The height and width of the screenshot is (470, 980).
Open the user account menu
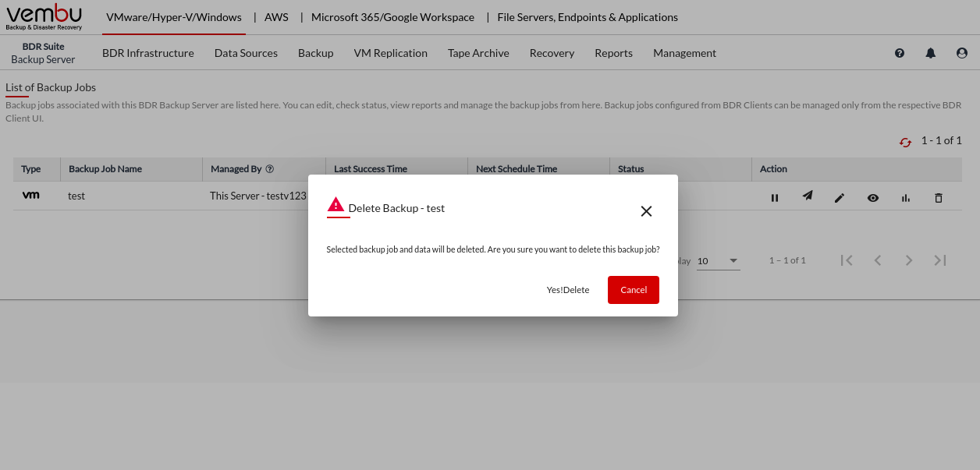tap(962, 53)
